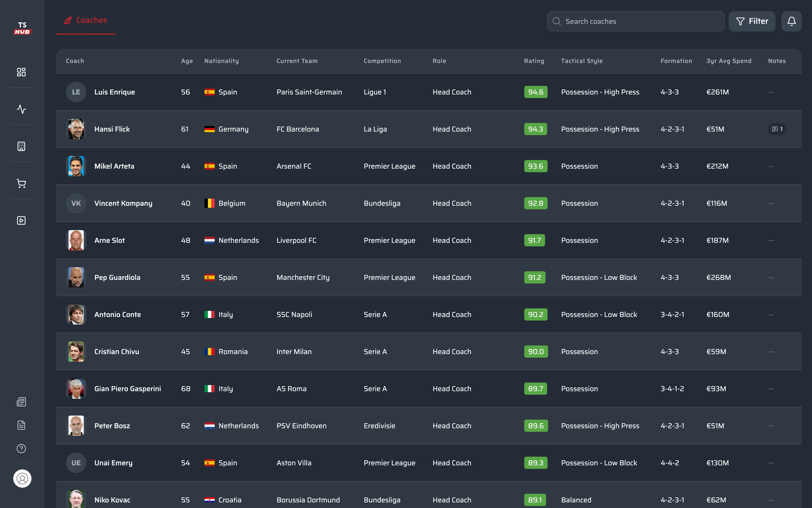
Task: Click the 94.6 rating badge
Action: pyautogui.click(x=536, y=92)
